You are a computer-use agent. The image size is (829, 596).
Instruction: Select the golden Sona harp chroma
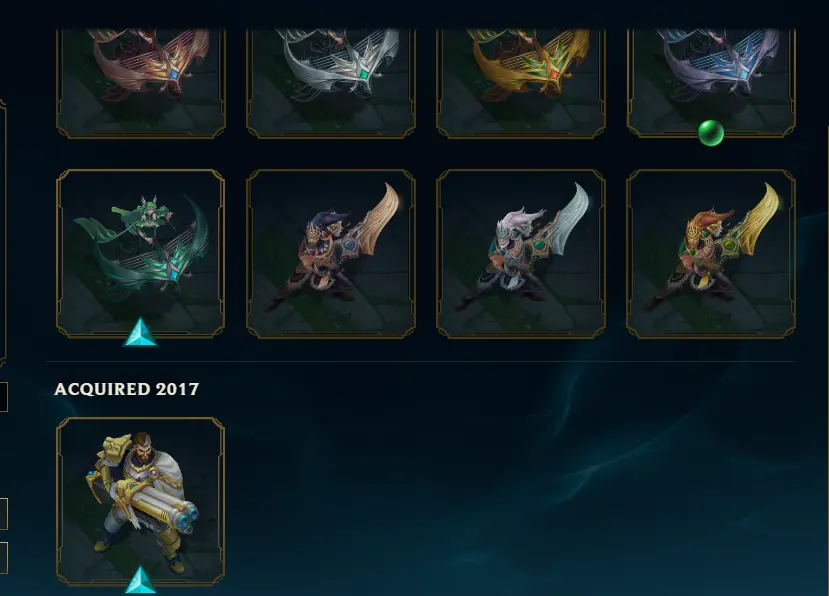(521, 82)
